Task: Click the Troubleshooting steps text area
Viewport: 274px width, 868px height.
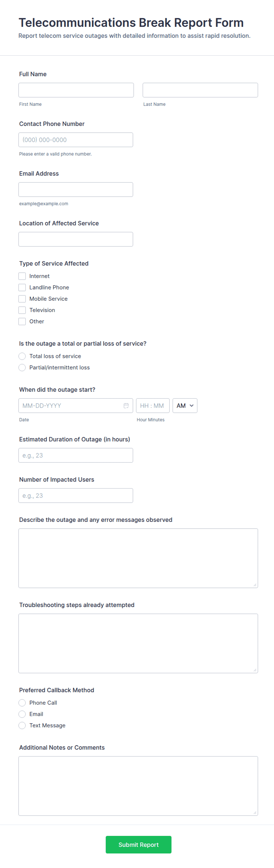Action: pos(138,643)
